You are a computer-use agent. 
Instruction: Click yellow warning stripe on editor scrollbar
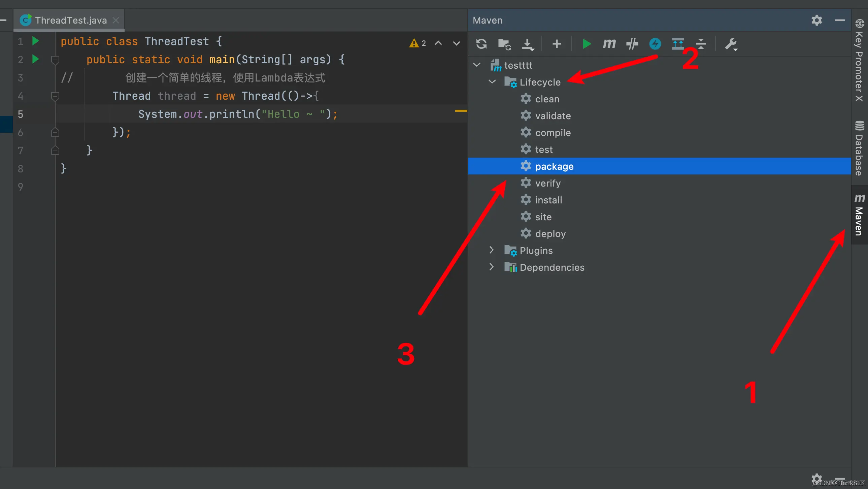(461, 110)
